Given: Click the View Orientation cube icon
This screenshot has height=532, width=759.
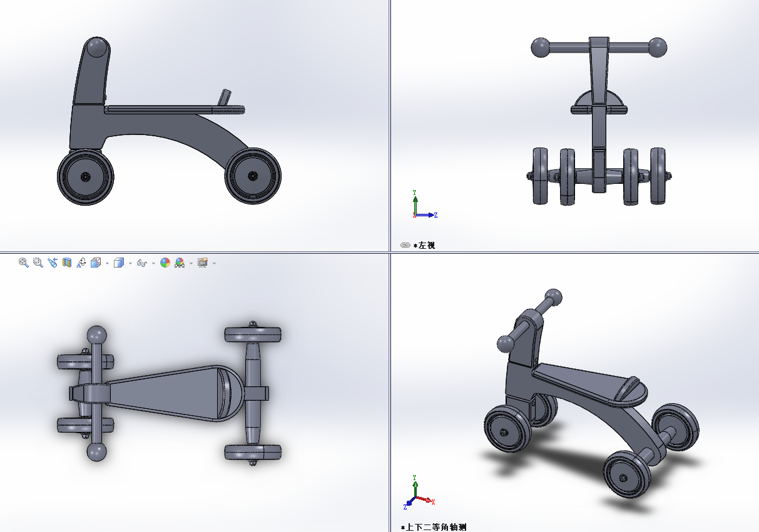Looking at the screenshot, I should pyautogui.click(x=96, y=263).
